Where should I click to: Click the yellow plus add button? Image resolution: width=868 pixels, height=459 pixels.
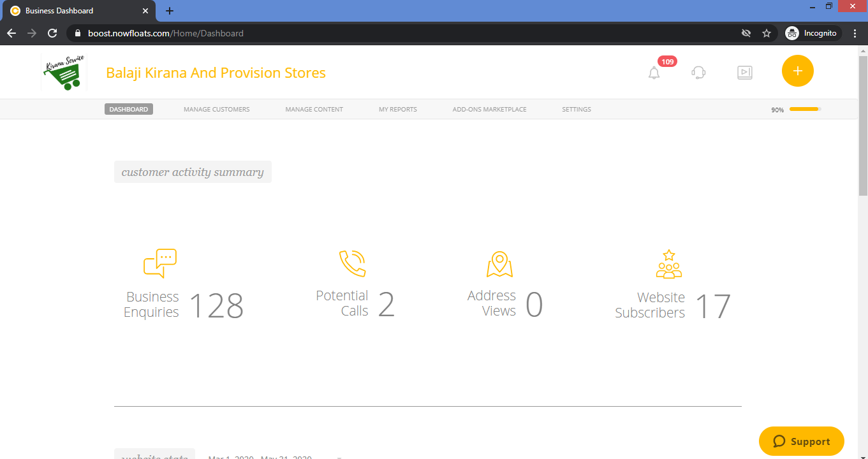[797, 71]
